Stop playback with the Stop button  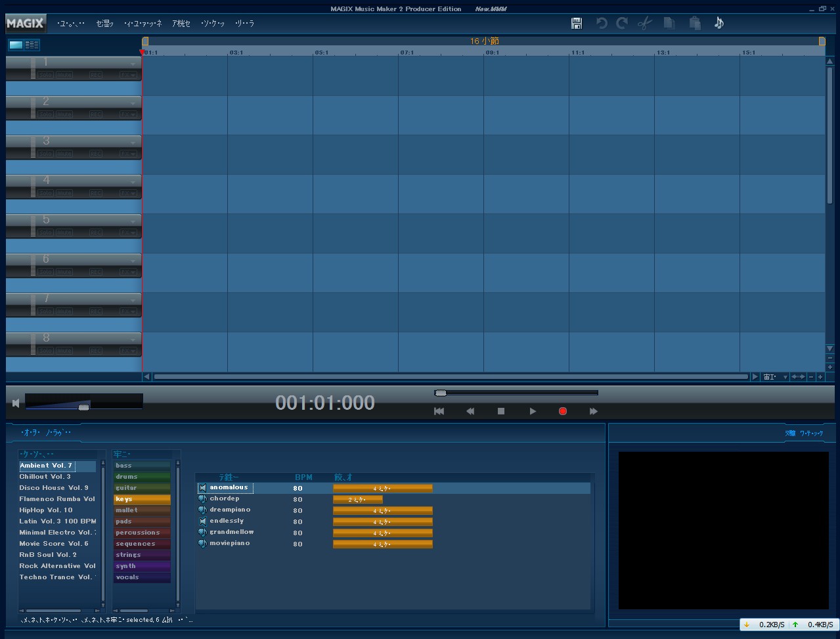(501, 411)
